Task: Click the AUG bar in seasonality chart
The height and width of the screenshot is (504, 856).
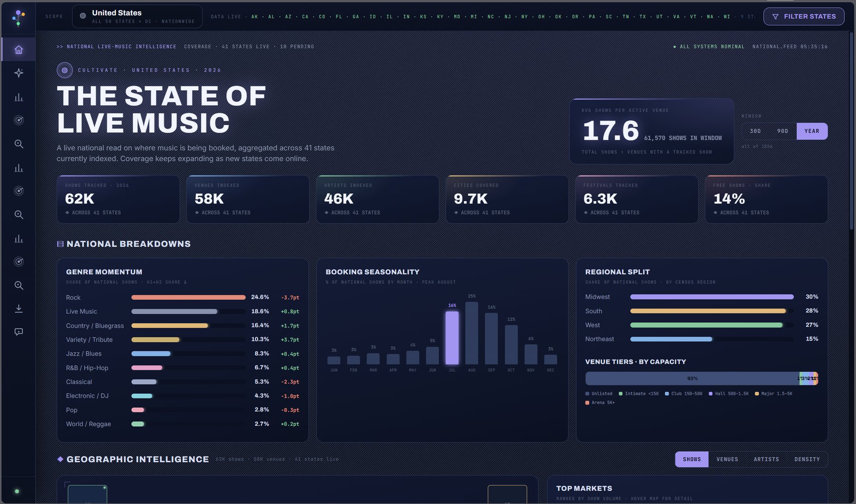Action: [472, 333]
